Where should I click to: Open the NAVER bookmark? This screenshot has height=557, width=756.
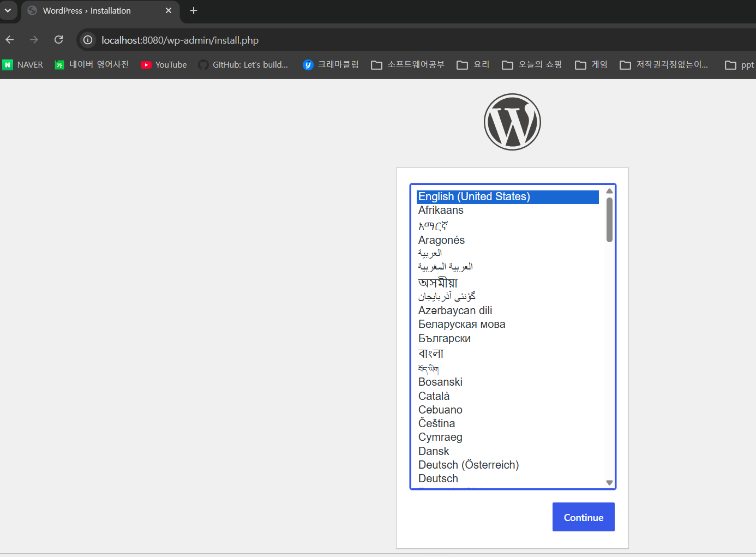[x=23, y=65]
